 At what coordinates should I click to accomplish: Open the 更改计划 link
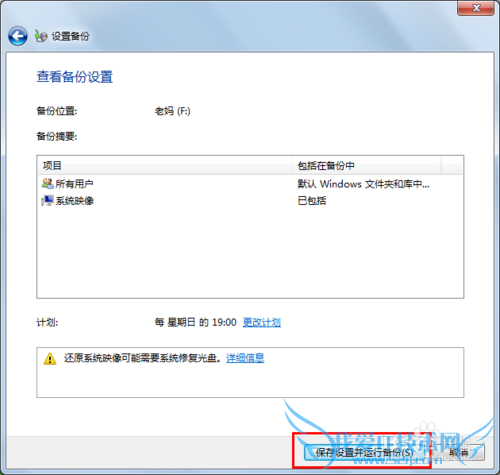click(262, 322)
